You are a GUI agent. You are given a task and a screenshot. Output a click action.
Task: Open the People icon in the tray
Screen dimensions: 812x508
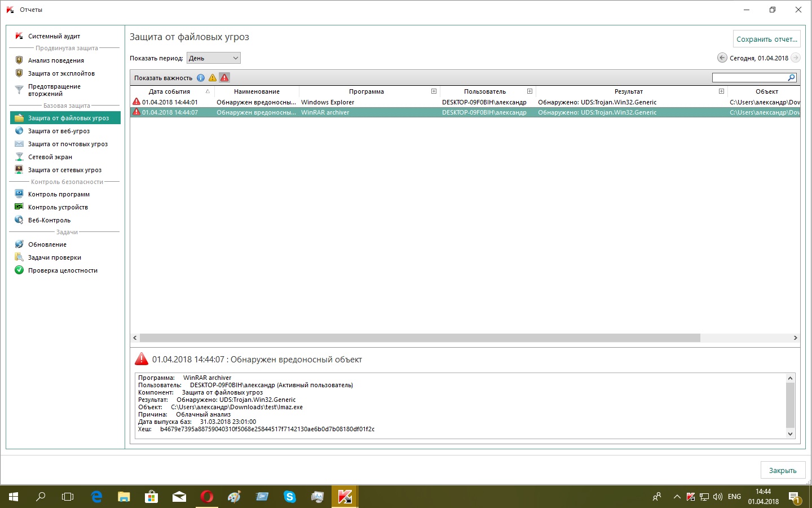coord(657,497)
